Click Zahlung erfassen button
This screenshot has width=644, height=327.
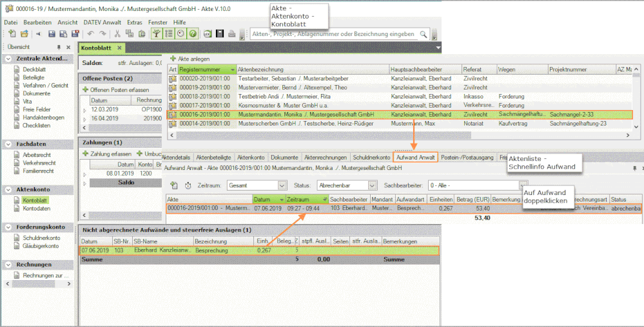[107, 154]
